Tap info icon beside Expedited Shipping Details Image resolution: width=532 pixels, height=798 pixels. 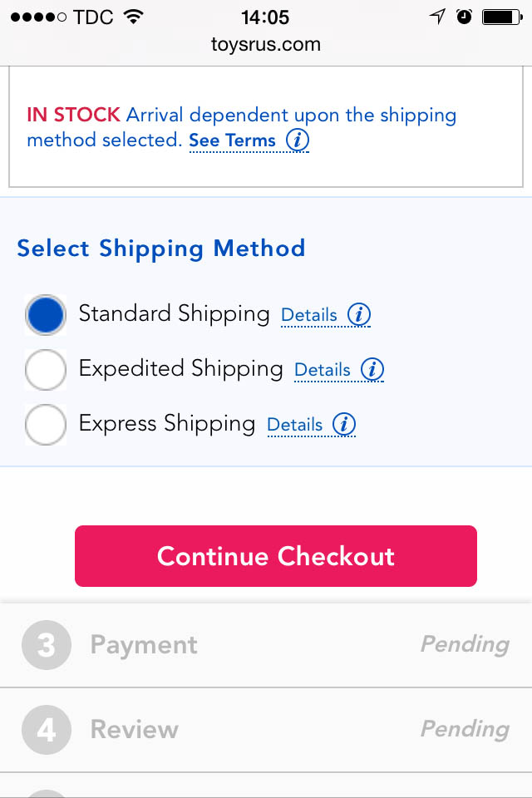click(372, 369)
